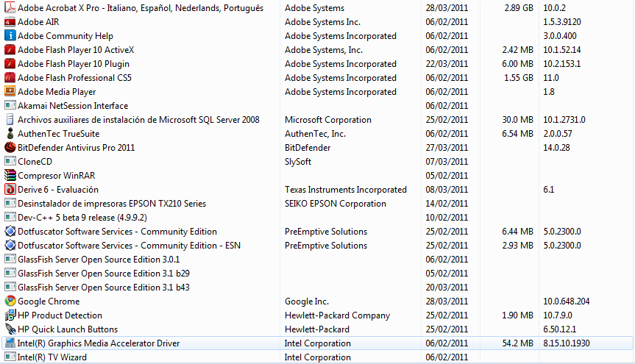Click the 2.89 GB size value
The height and width of the screenshot is (364, 635).
519,8
